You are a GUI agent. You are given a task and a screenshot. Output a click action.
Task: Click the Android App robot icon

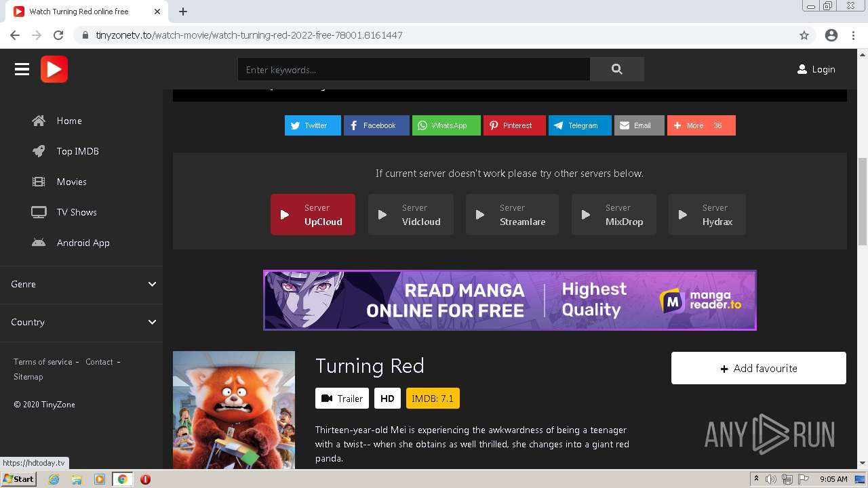[x=39, y=243]
